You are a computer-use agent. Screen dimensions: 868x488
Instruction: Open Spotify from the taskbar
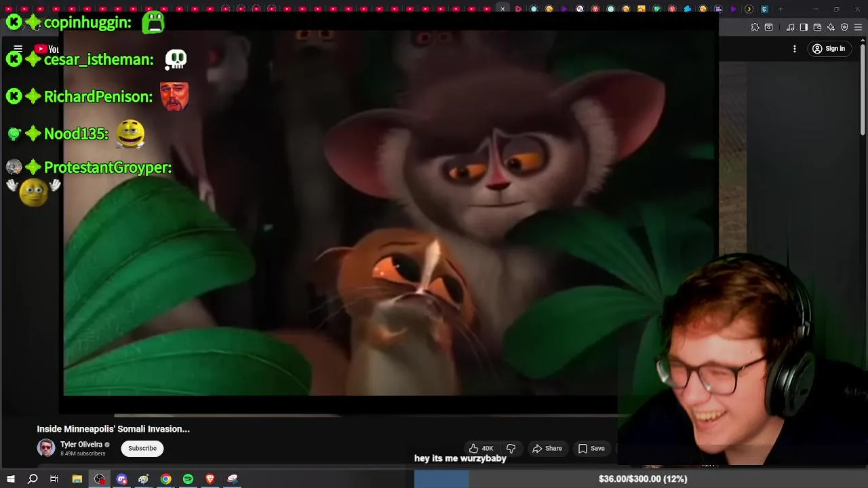188,479
